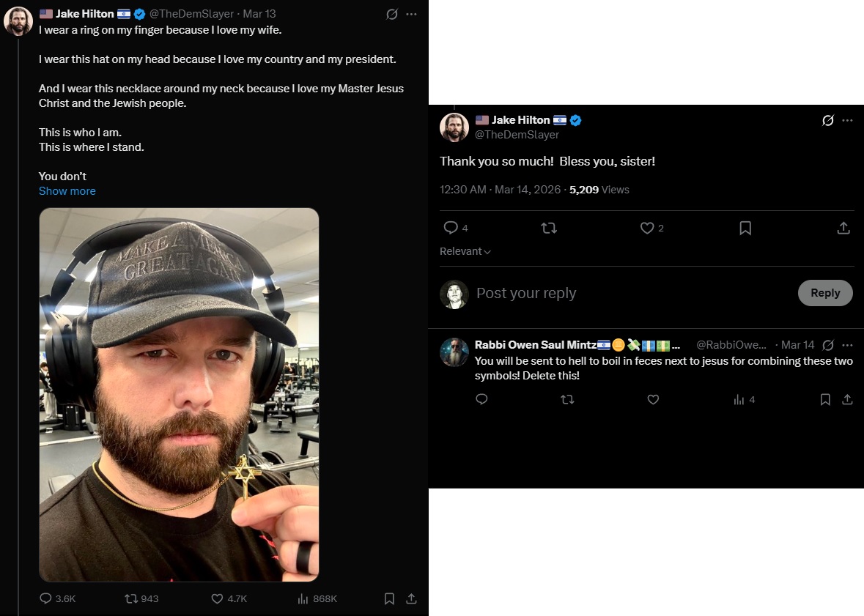864x616 pixels.
Task: Click Grok icon on the right tweet header
Action: pyautogui.click(x=828, y=120)
